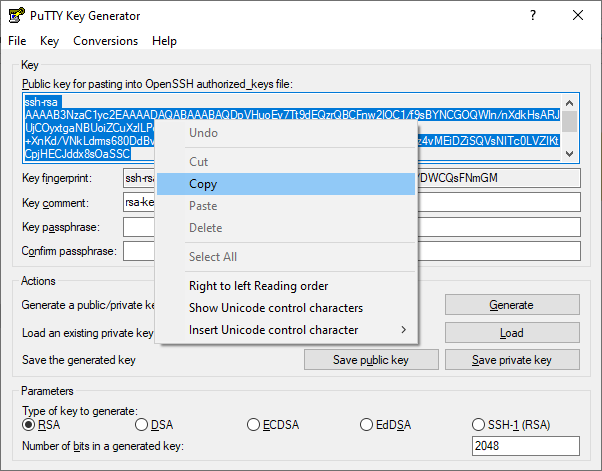Screen dimensions: 602x471
Task: Click the public key scrollbar up arrow
Action: [x=569, y=103]
